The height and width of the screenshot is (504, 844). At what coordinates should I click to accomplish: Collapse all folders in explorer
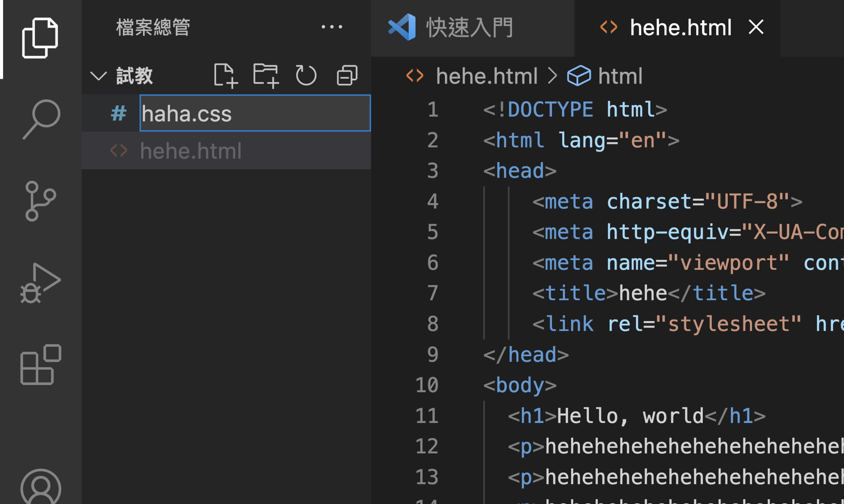(347, 76)
